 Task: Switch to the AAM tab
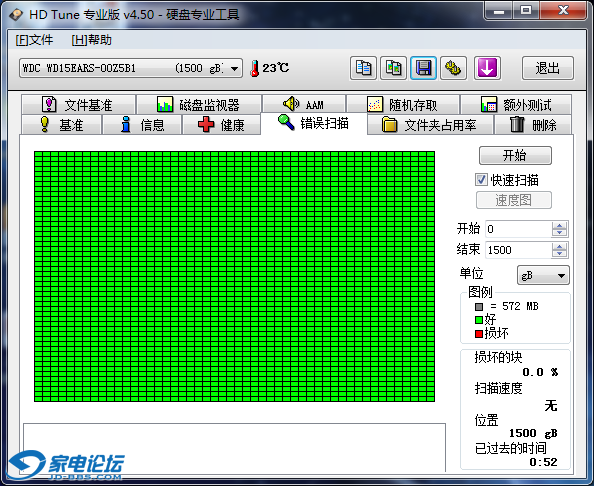tap(304, 104)
